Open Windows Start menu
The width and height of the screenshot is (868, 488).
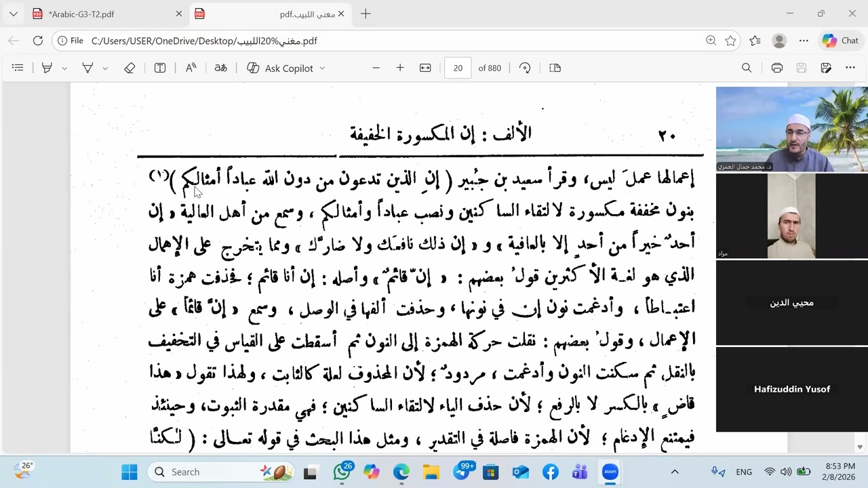click(x=130, y=472)
